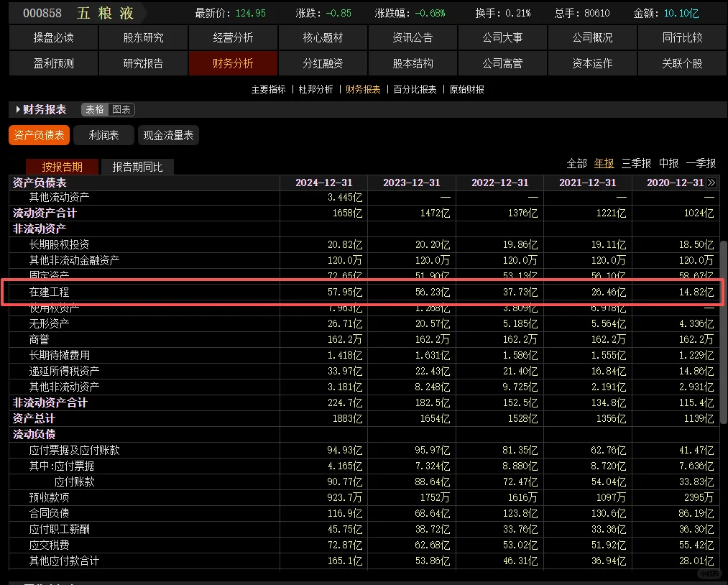Open 公司概况 section
The image size is (728, 585).
pos(592,37)
